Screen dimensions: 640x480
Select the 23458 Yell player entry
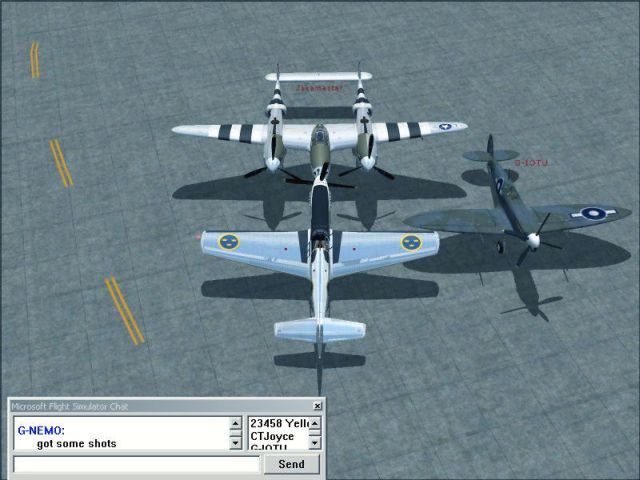279,423
